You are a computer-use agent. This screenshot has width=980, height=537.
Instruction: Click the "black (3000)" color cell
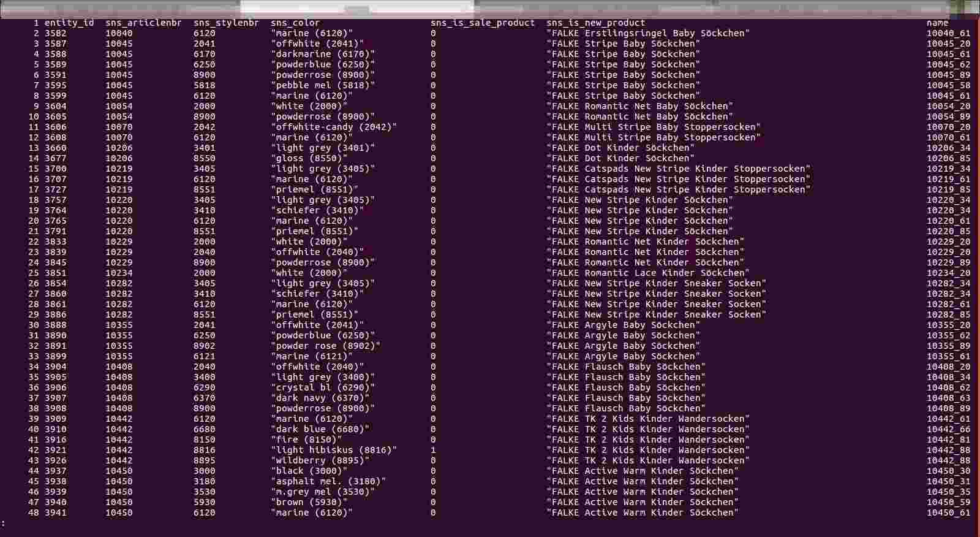pos(309,471)
